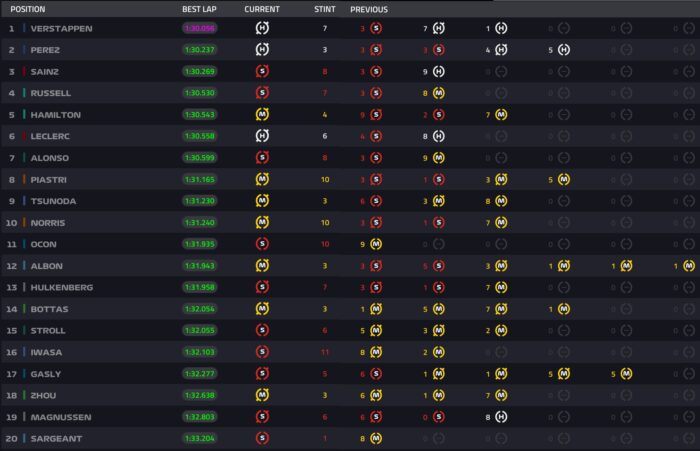Click Sainz's previous 9-lap hard tyre icon
700x451 pixels.
click(439, 71)
